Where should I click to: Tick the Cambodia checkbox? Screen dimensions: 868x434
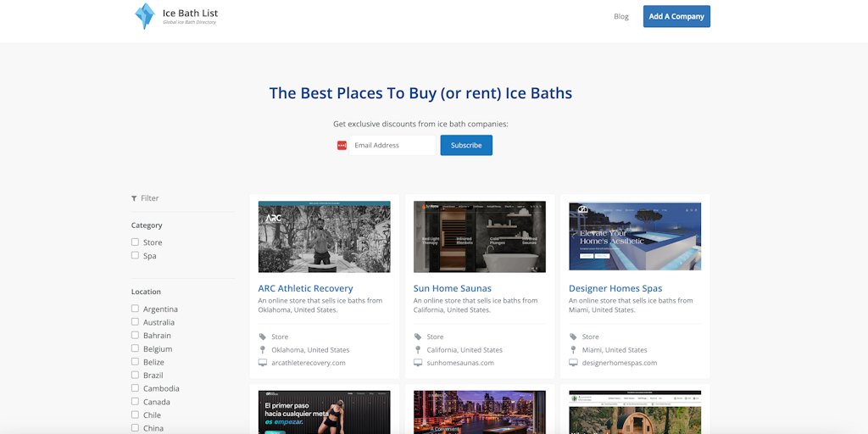[x=135, y=388]
